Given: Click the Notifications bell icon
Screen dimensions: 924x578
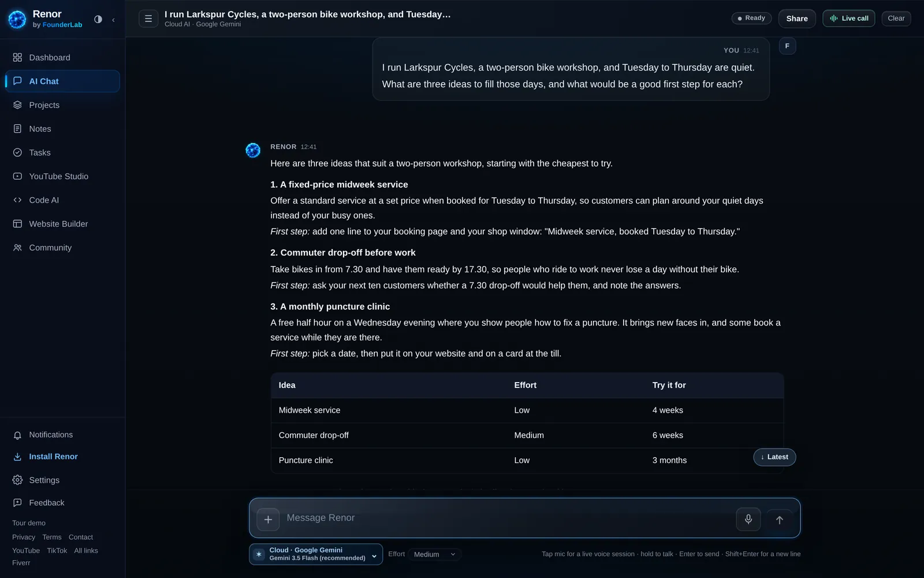Looking at the screenshot, I should tap(17, 435).
